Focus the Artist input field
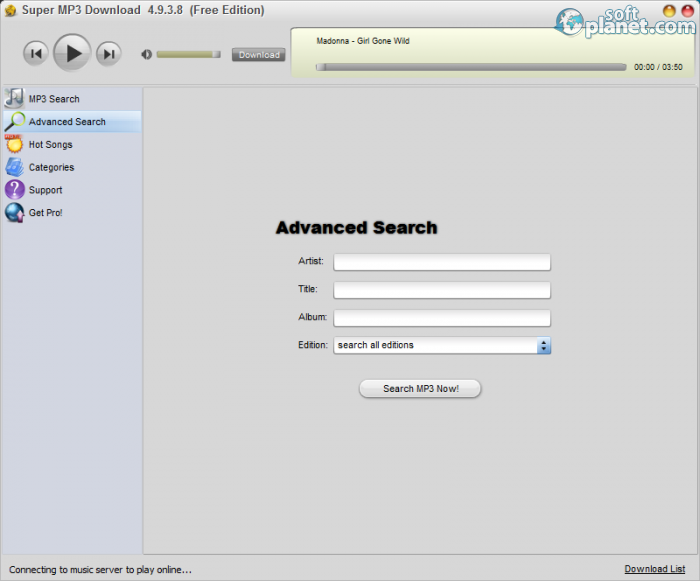This screenshot has width=700, height=581. coord(442,262)
